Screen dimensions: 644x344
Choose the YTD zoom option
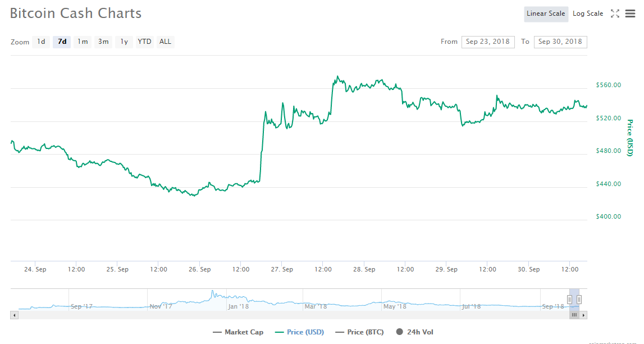(x=145, y=42)
